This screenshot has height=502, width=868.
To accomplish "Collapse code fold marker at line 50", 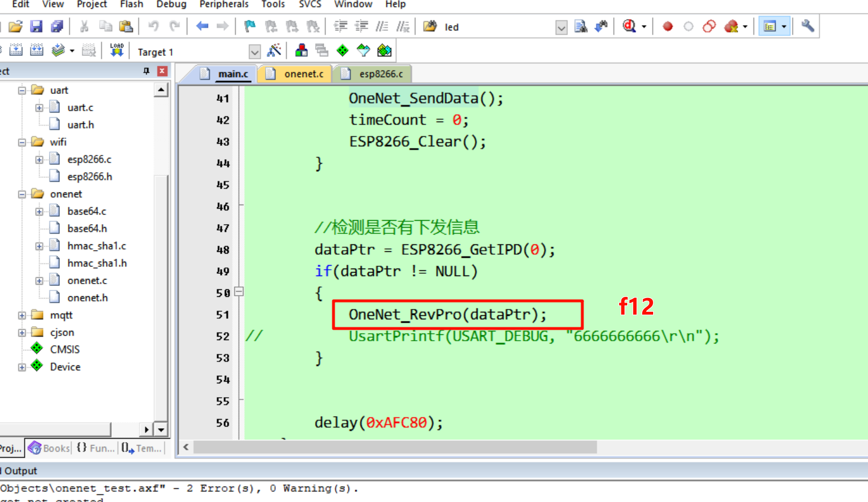I will click(239, 292).
